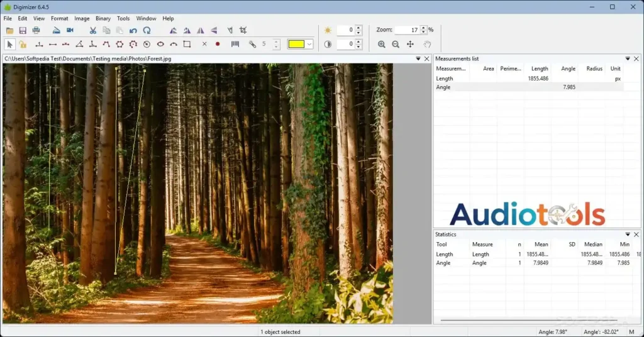This screenshot has width=644, height=337.
Task: Open the Binary menu
Action: pos(103,18)
